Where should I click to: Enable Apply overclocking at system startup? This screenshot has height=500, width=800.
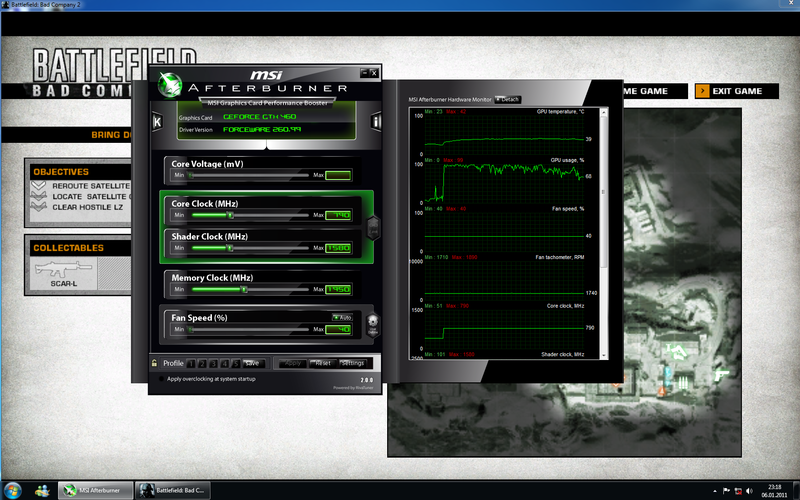[162, 379]
